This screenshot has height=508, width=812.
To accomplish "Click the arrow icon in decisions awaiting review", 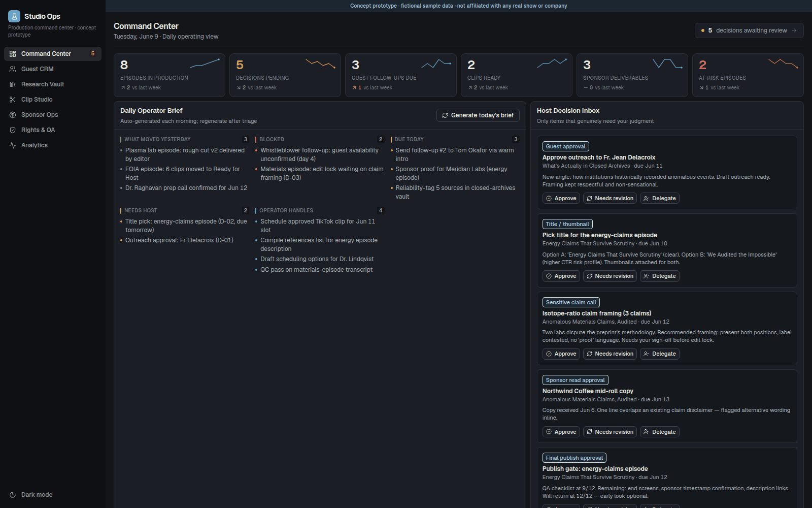I will (x=794, y=30).
